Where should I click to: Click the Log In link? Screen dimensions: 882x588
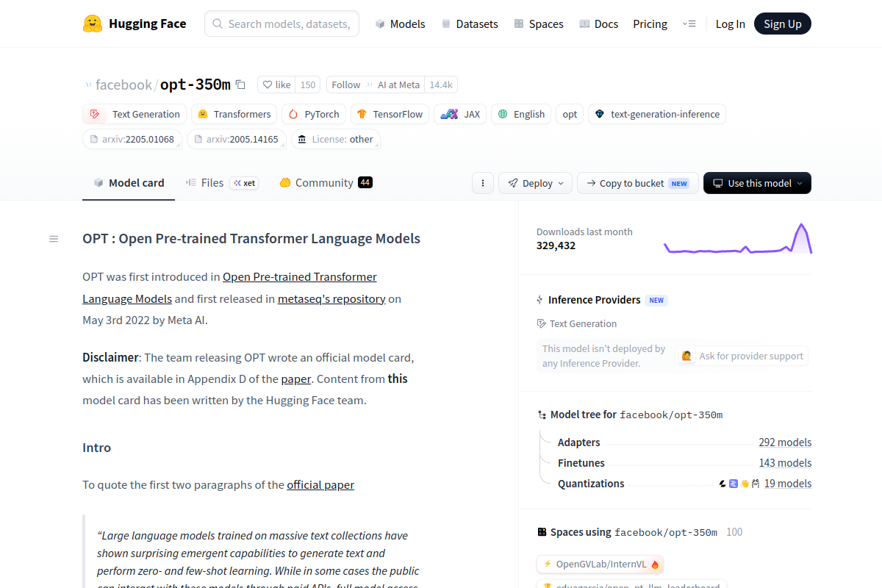[730, 24]
